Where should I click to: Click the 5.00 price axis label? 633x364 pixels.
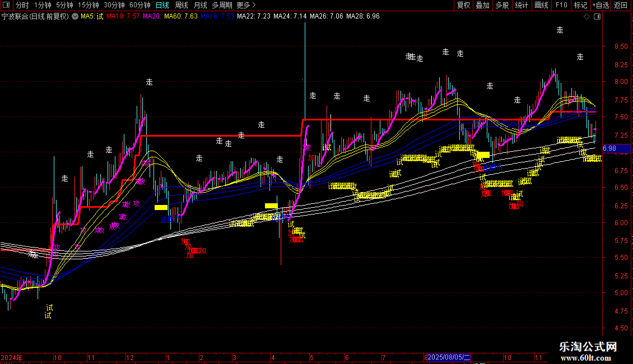621,293
